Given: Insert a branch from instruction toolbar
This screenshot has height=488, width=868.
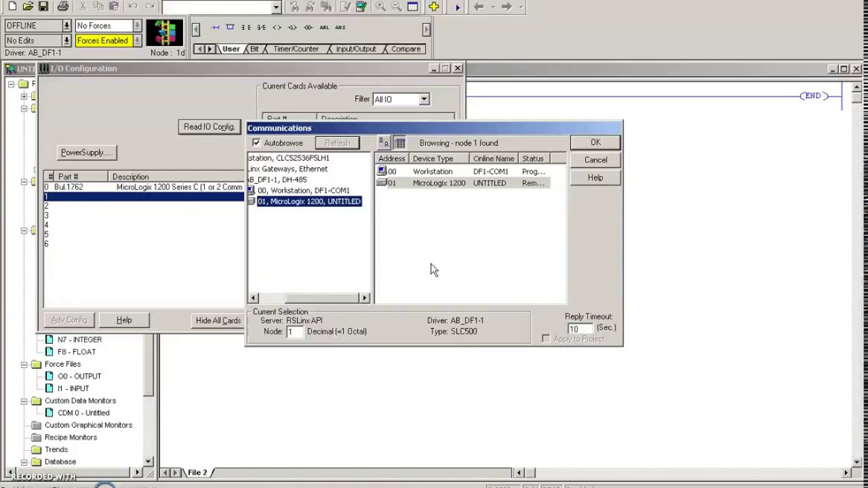Looking at the screenshot, I should coord(230,28).
